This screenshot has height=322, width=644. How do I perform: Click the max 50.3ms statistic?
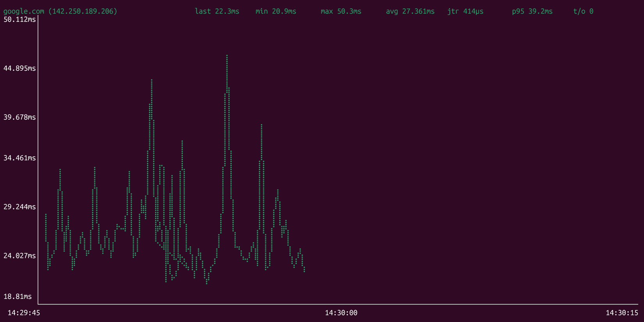click(341, 11)
